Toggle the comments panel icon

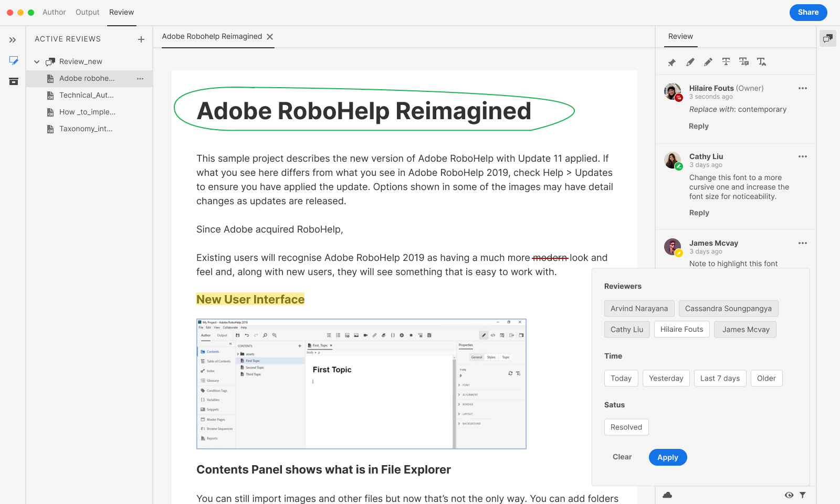tap(828, 38)
